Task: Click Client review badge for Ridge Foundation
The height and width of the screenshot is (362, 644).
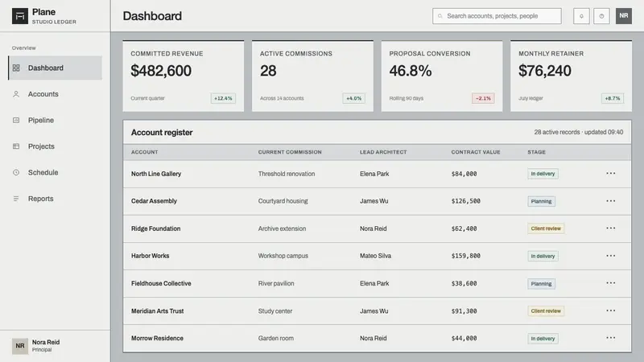Action: click(x=546, y=228)
